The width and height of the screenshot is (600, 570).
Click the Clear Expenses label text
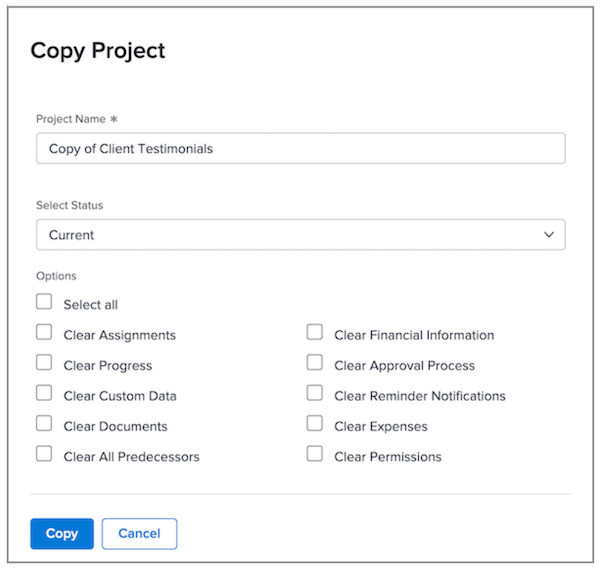[381, 427]
